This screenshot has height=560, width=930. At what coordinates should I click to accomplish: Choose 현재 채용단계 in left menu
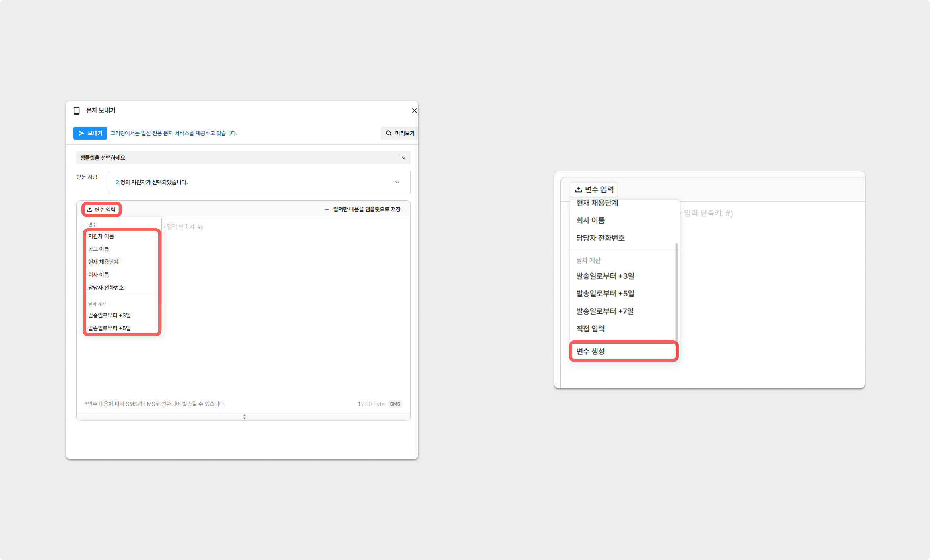(103, 262)
